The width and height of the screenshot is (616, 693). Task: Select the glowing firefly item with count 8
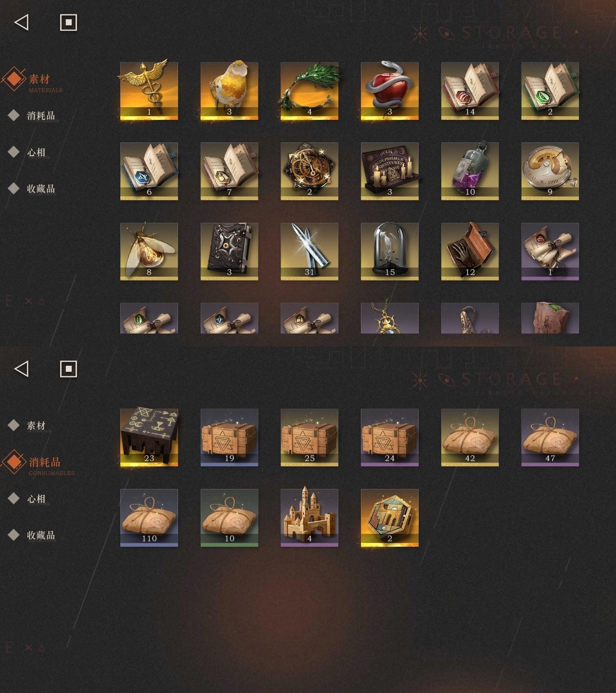[x=149, y=252]
